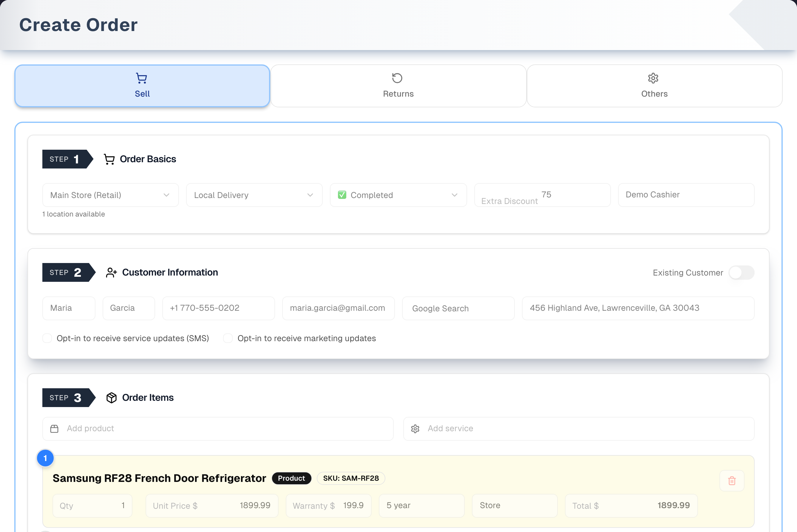
Task: Open the Main Store (Retail) dropdown
Action: [x=111, y=195]
